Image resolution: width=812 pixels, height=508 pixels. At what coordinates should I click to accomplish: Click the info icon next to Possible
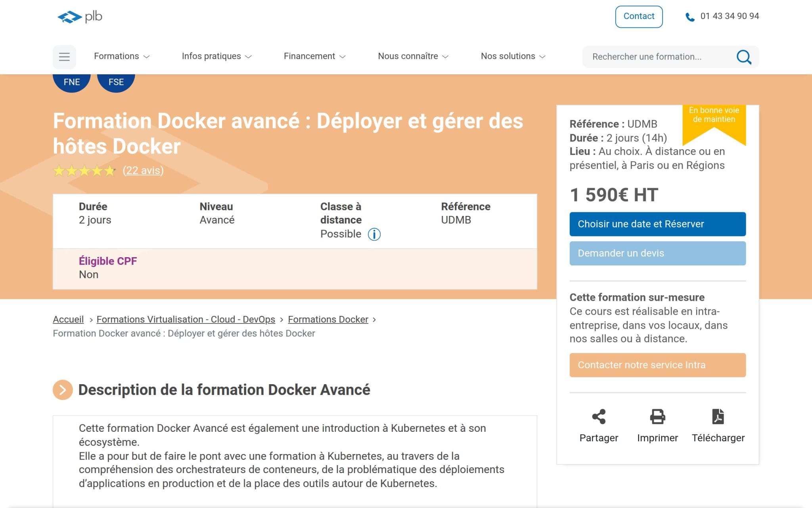(374, 234)
